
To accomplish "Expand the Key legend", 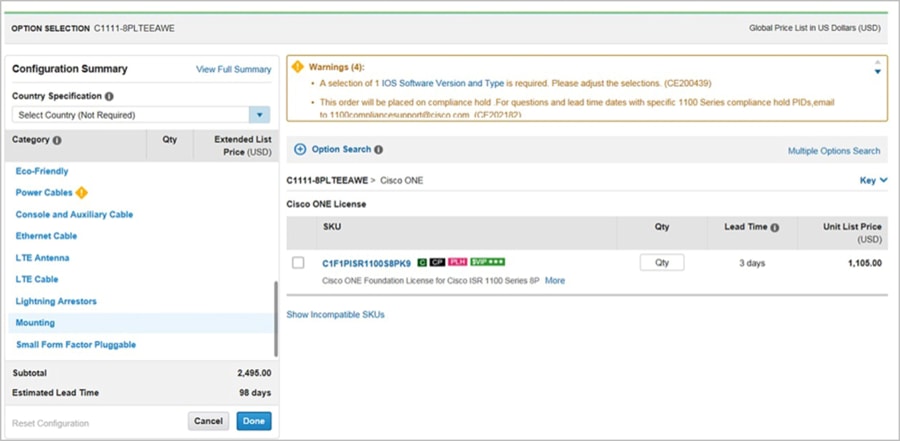I will click(873, 180).
